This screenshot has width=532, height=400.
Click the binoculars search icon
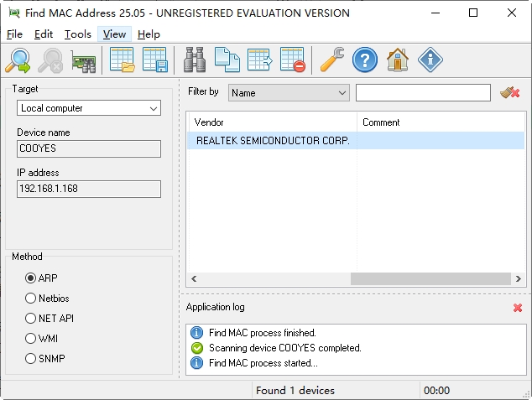click(x=195, y=60)
